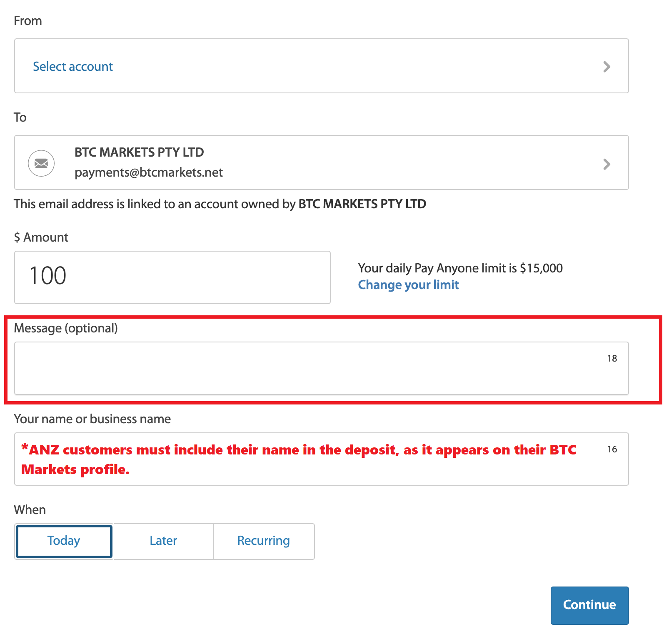Click the Message (optional) label
This screenshot has height=644, width=669.
[x=66, y=328]
